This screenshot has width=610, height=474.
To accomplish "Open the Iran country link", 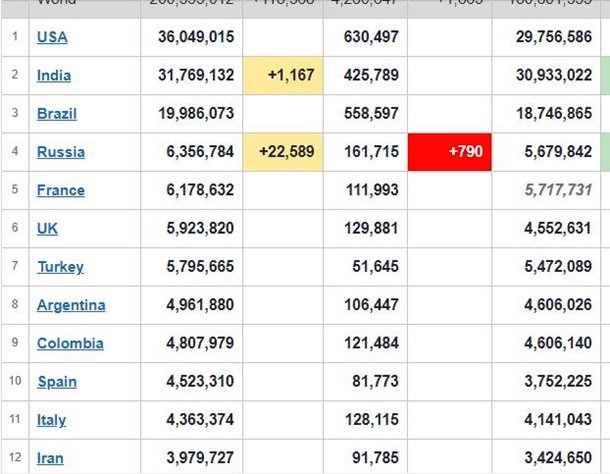I will (50, 458).
